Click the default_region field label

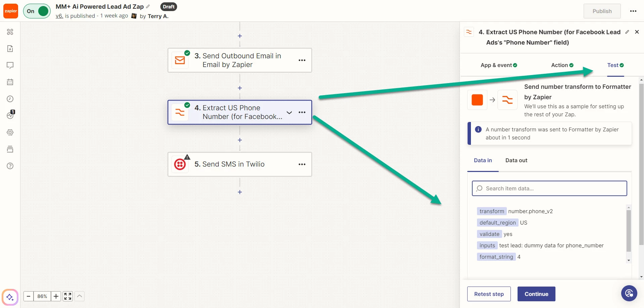coord(497,223)
